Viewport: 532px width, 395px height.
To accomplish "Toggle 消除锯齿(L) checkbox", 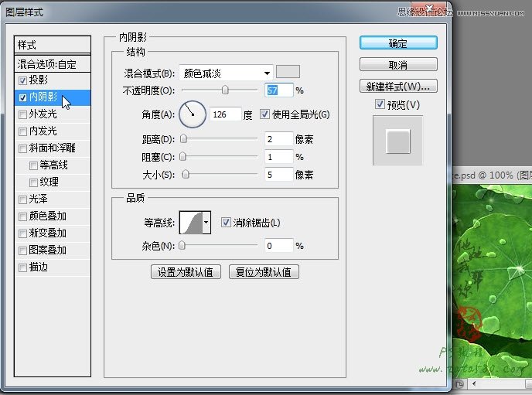I will click(x=226, y=223).
